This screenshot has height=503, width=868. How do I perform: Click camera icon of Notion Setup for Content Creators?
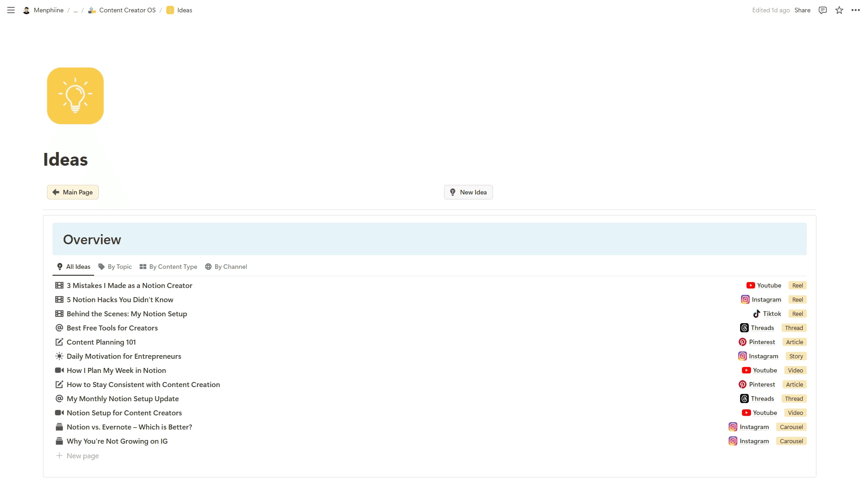click(x=59, y=413)
